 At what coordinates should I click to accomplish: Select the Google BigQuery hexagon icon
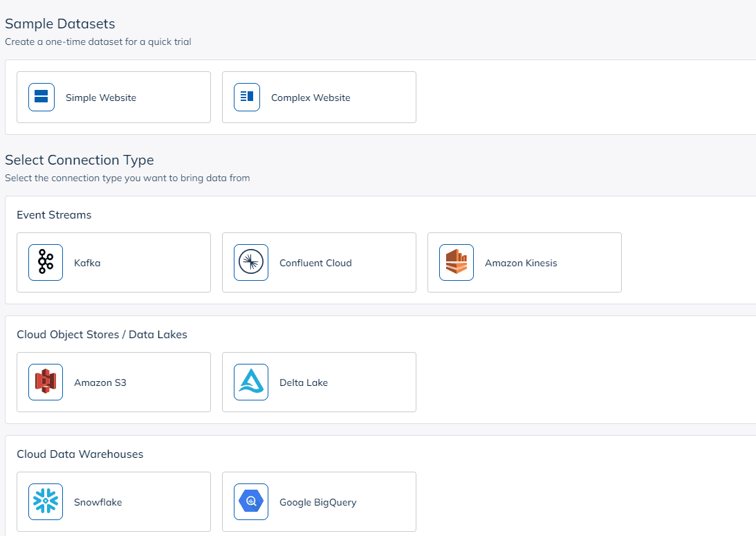pyautogui.click(x=250, y=501)
